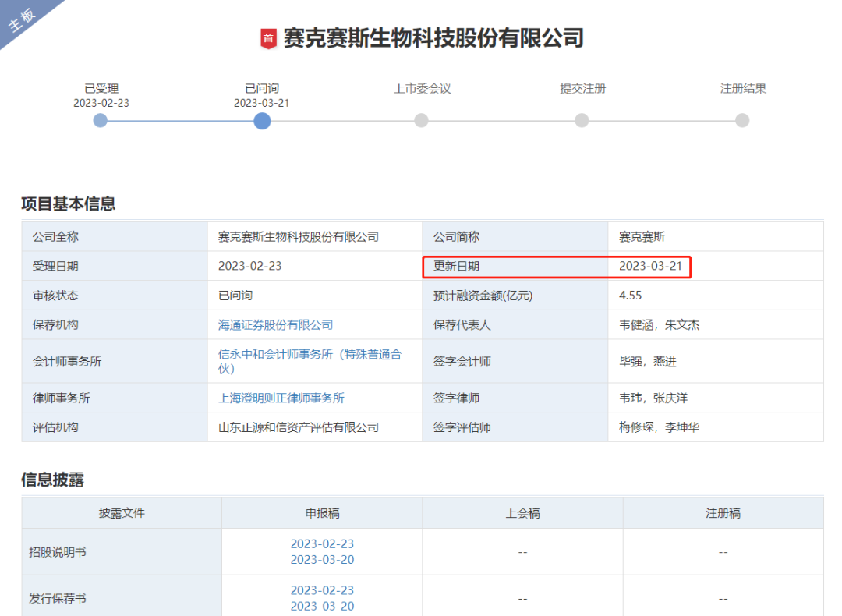842x616 pixels.
Task: Click the 更新日期 label cell
Action: click(515, 266)
